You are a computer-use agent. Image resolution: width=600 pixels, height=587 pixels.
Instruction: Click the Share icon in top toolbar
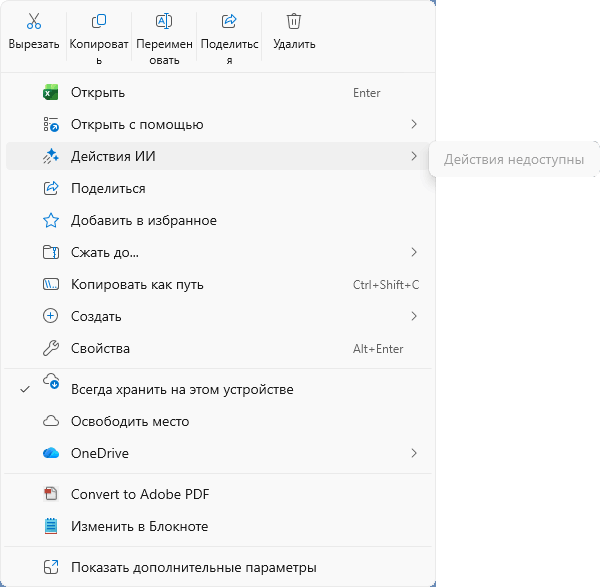click(229, 21)
